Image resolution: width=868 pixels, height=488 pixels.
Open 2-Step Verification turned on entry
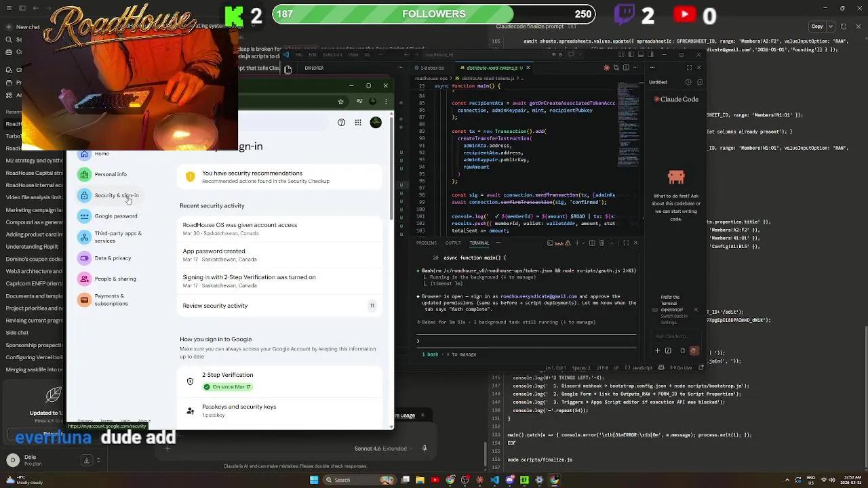[x=280, y=281]
